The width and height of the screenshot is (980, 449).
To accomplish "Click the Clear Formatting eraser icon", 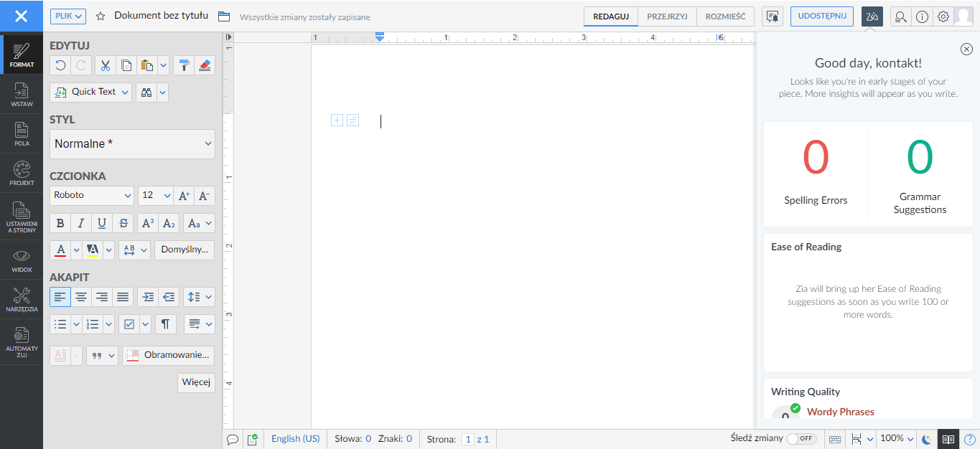I will 205,66.
